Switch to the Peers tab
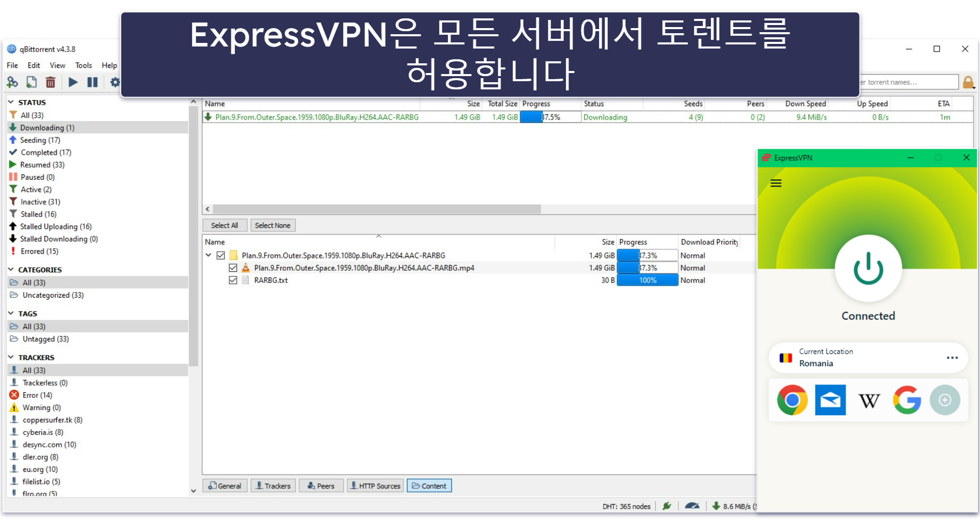The image size is (980, 523). point(321,486)
